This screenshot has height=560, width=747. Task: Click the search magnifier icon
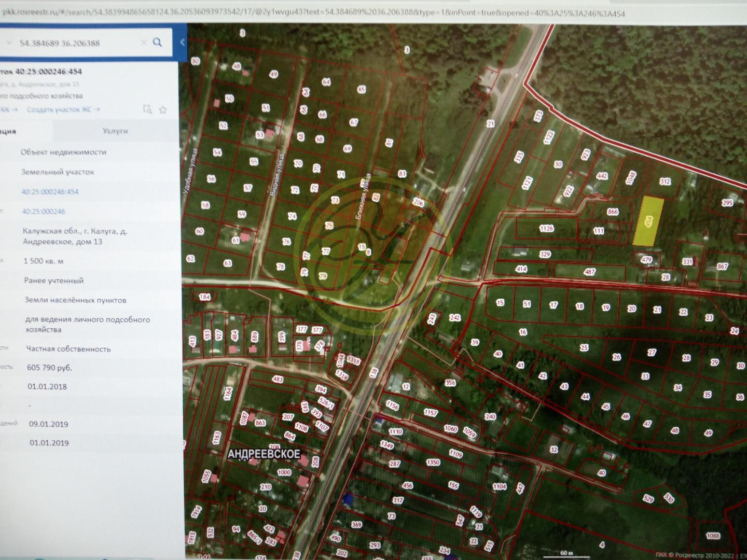tap(158, 43)
